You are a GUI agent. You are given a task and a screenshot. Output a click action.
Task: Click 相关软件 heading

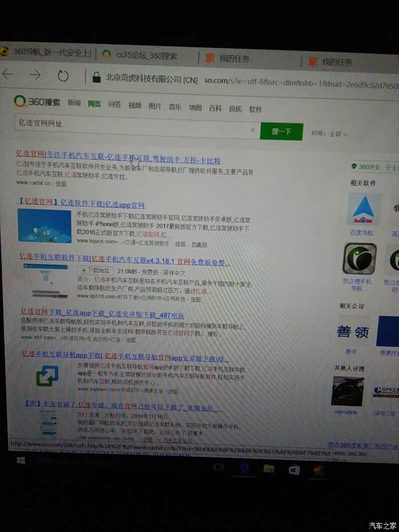point(363,183)
